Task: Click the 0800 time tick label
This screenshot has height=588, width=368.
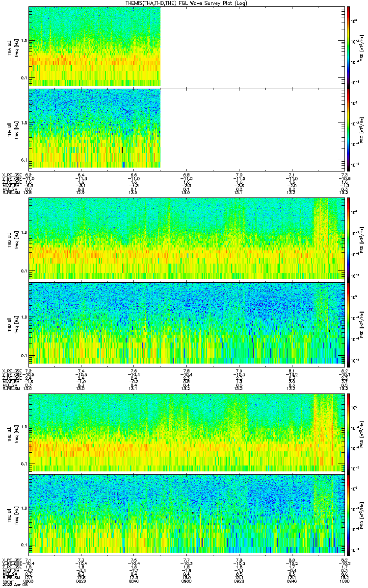Action: [29, 580]
